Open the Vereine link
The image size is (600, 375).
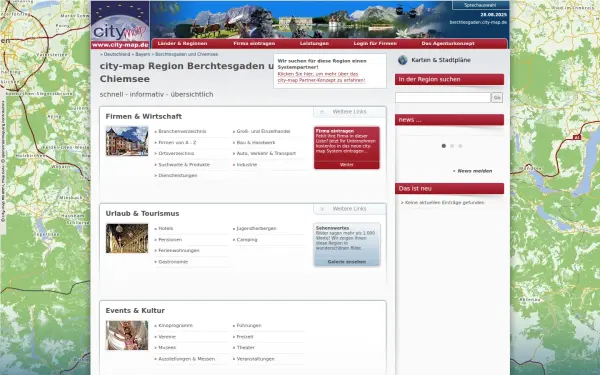coord(167,337)
